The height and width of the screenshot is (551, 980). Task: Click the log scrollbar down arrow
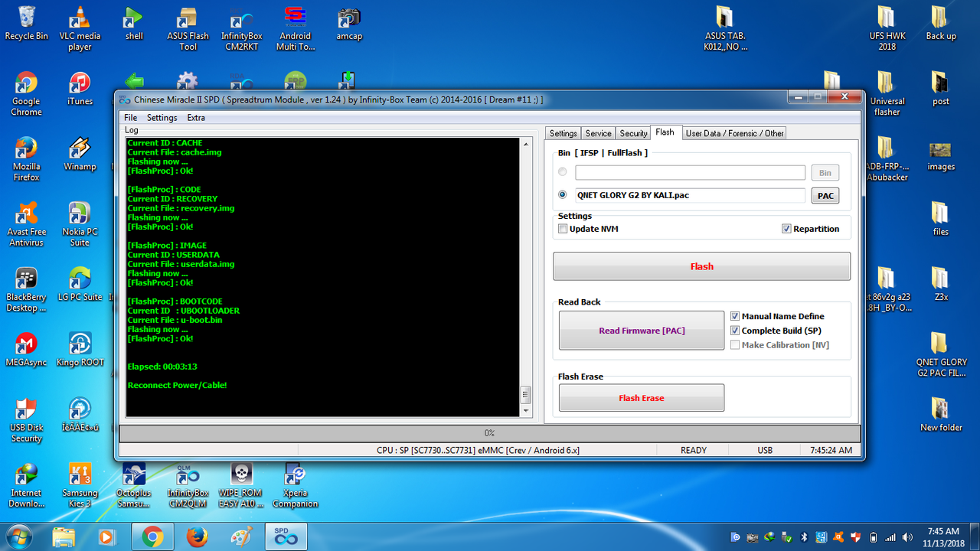point(526,410)
